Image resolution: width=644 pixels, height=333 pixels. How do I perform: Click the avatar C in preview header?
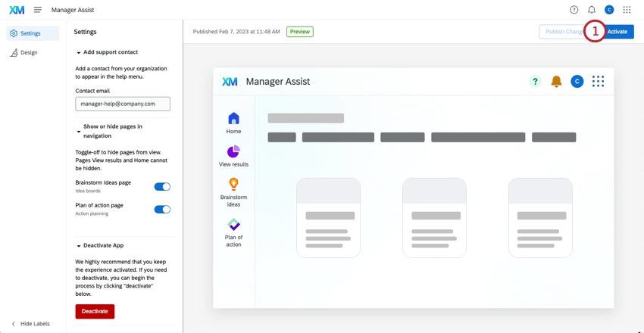(577, 82)
